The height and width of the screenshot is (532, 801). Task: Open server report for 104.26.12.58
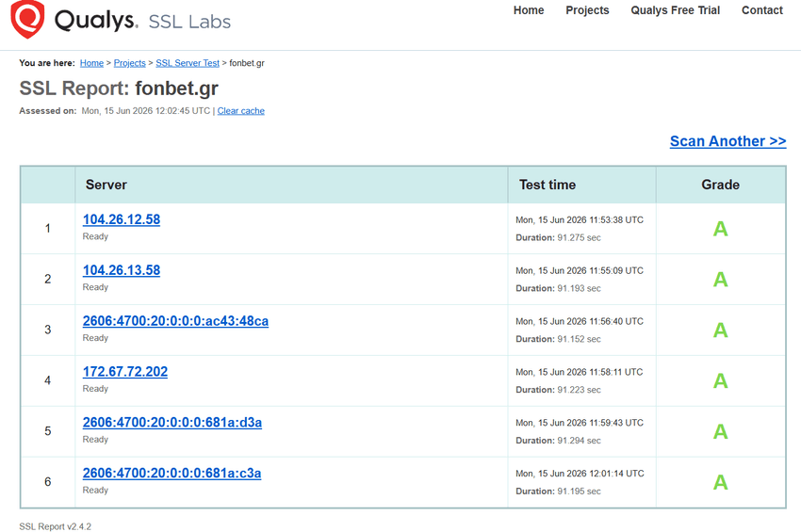point(122,219)
